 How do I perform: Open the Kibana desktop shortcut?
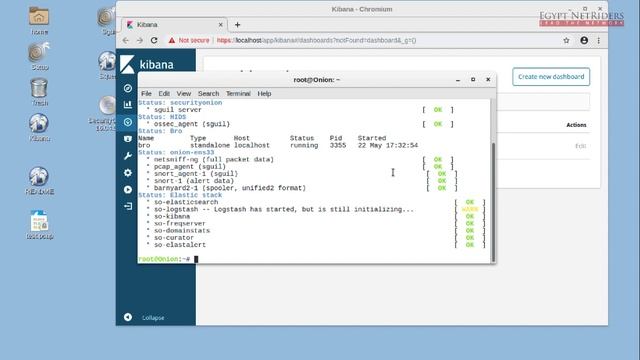[x=39, y=127]
